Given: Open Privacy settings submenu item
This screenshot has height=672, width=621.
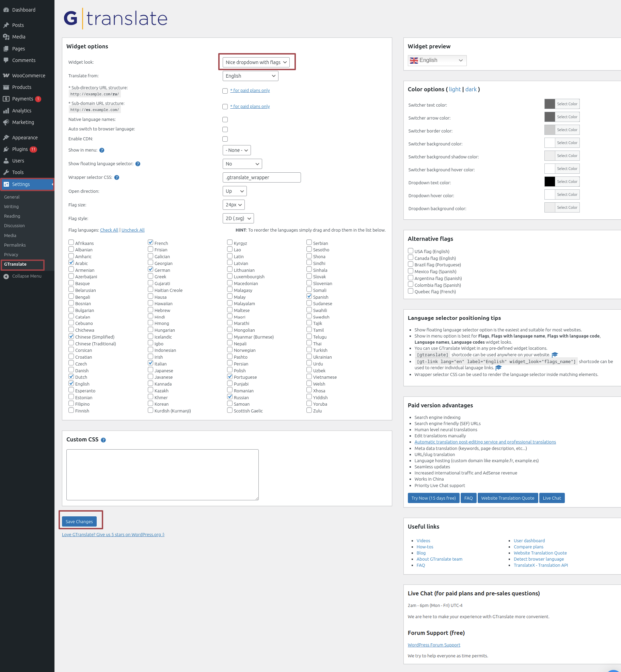Looking at the screenshot, I should coord(11,255).
